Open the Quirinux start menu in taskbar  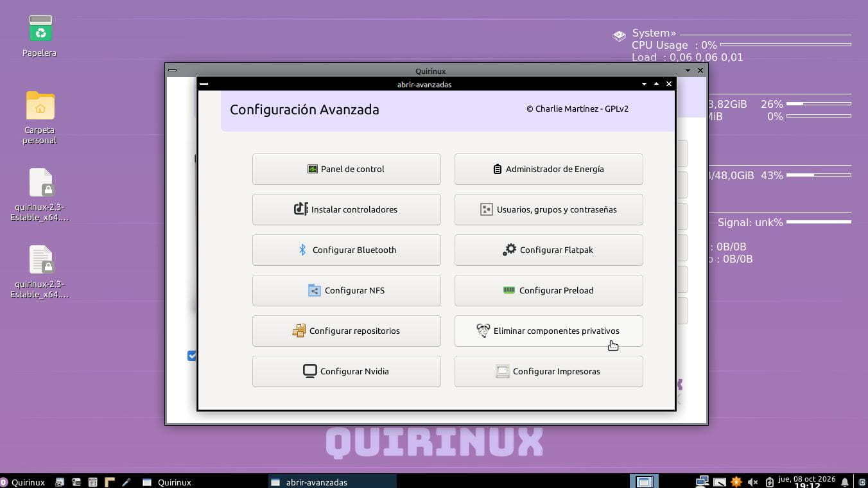(23, 482)
